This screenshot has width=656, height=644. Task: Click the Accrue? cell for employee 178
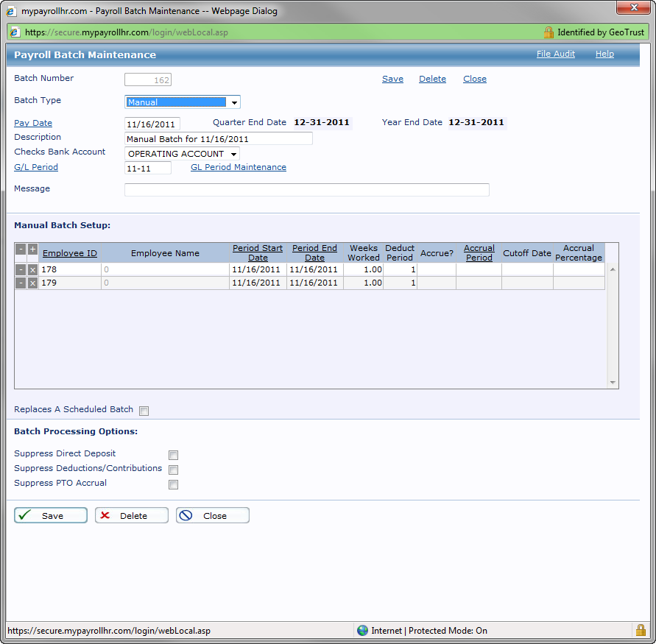point(437,269)
